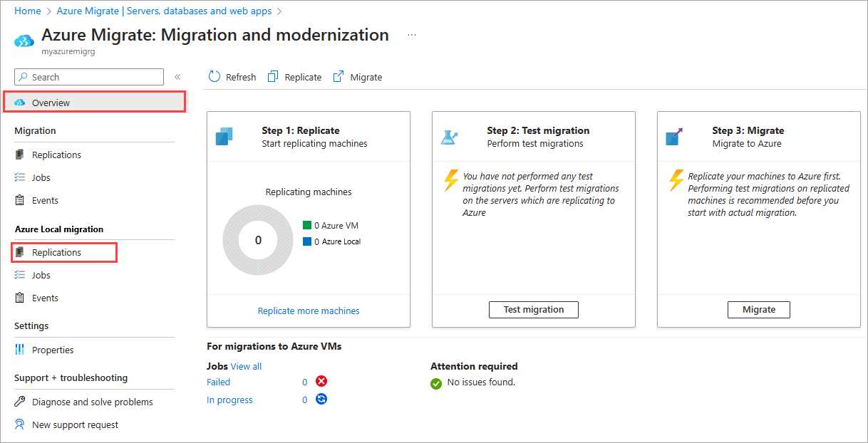868x443 pixels.
Task: Click the red Failed jobs status icon
Action: [x=321, y=381]
